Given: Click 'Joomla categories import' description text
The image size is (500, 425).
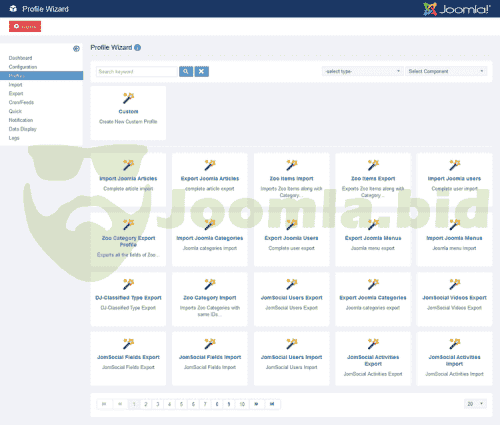Looking at the screenshot, I should tap(210, 248).
